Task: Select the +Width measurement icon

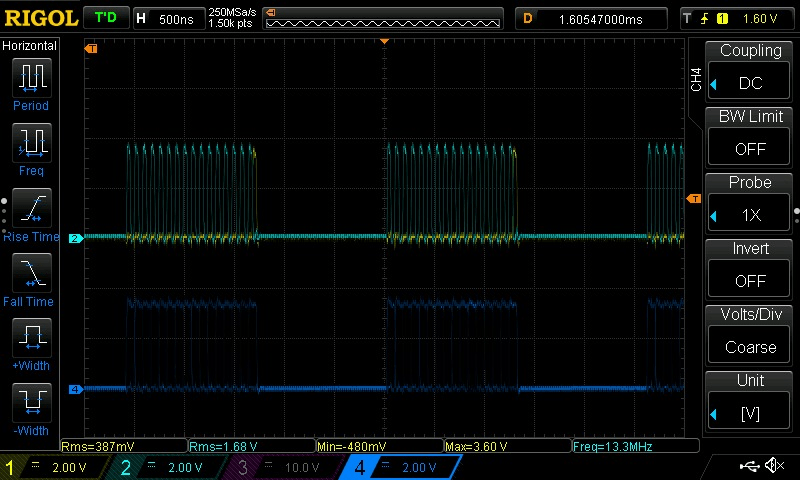Action: click(32, 337)
